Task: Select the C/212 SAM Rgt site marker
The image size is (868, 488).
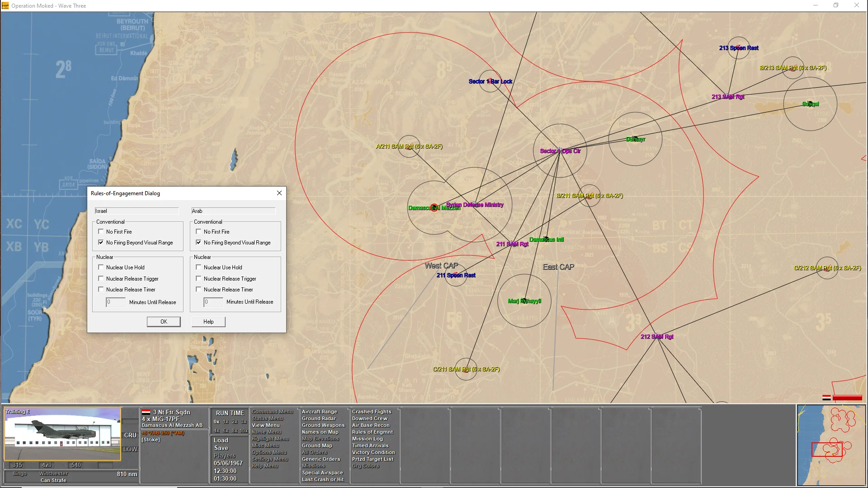Action: click(827, 268)
